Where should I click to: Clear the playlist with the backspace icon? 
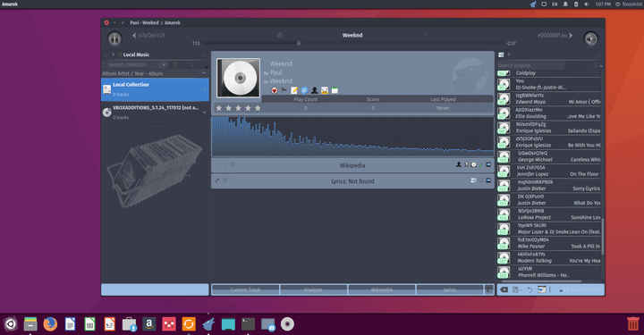(504, 289)
